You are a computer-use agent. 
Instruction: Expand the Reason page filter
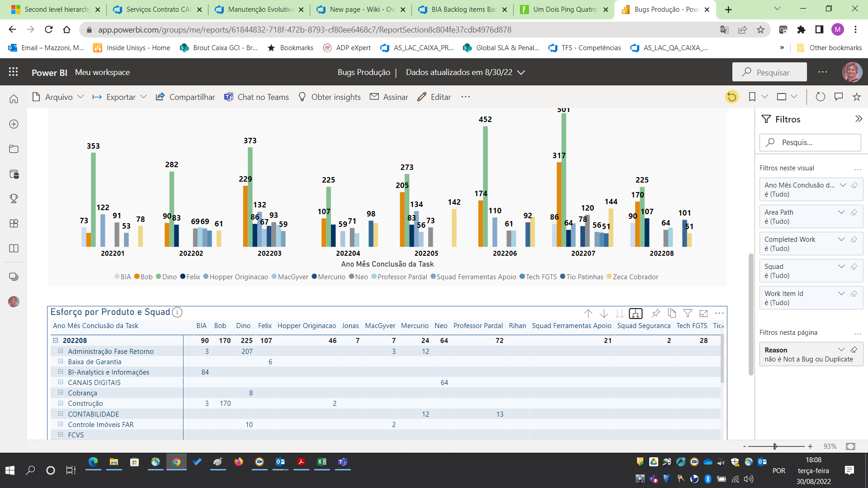(x=841, y=350)
